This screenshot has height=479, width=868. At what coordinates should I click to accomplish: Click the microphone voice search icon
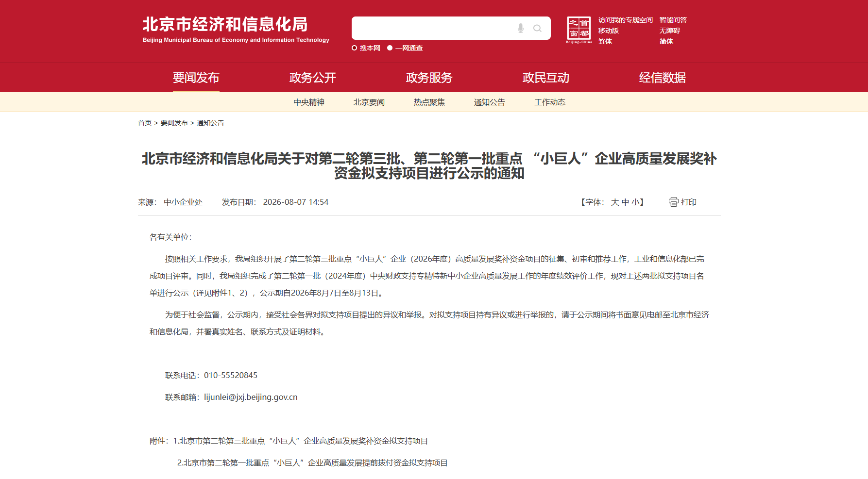tap(520, 28)
